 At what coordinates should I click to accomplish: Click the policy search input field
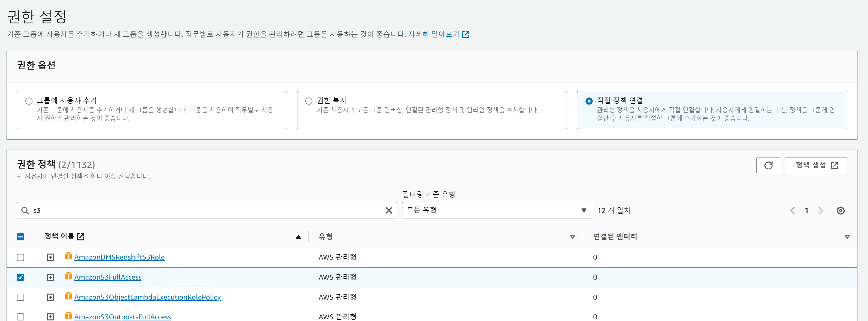coord(207,210)
